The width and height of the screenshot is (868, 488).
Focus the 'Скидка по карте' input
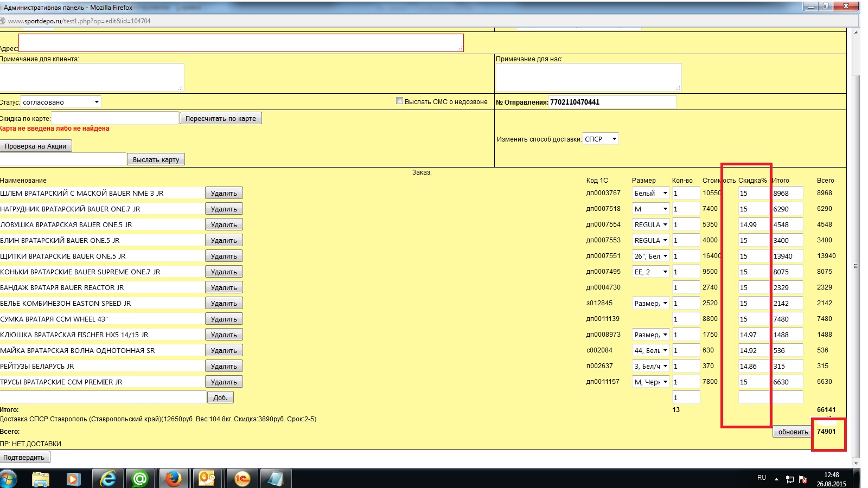coord(114,118)
